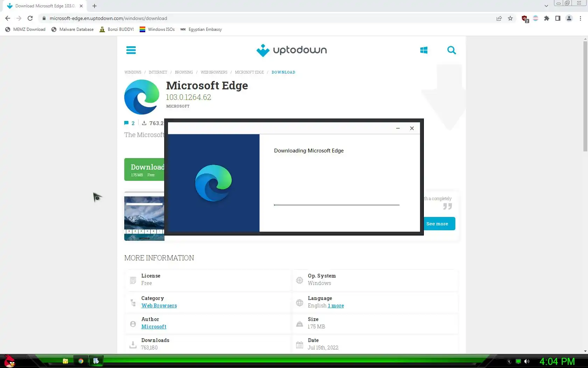Click the Microsoft Edge app logo on the page
Image resolution: width=588 pixels, height=368 pixels.
coord(142,97)
